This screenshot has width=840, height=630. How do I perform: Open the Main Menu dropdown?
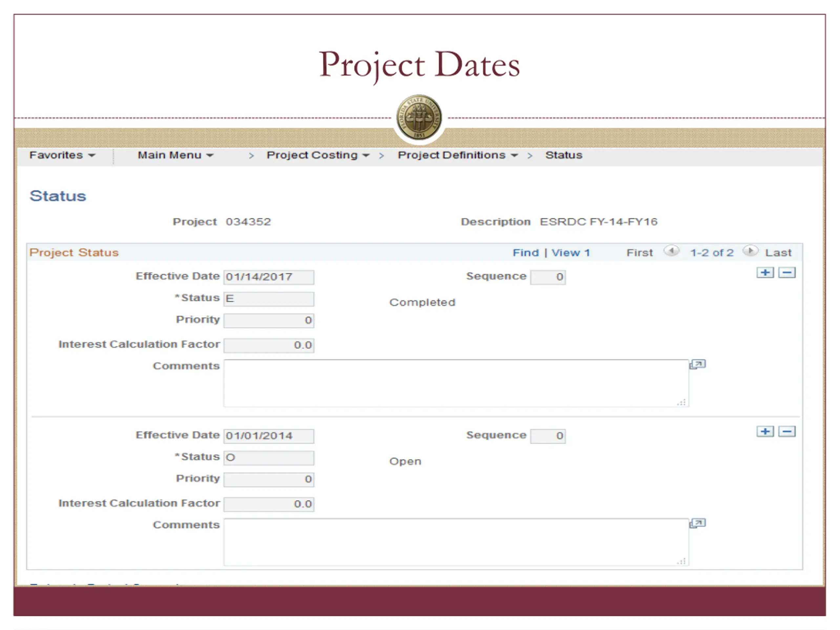[176, 155]
